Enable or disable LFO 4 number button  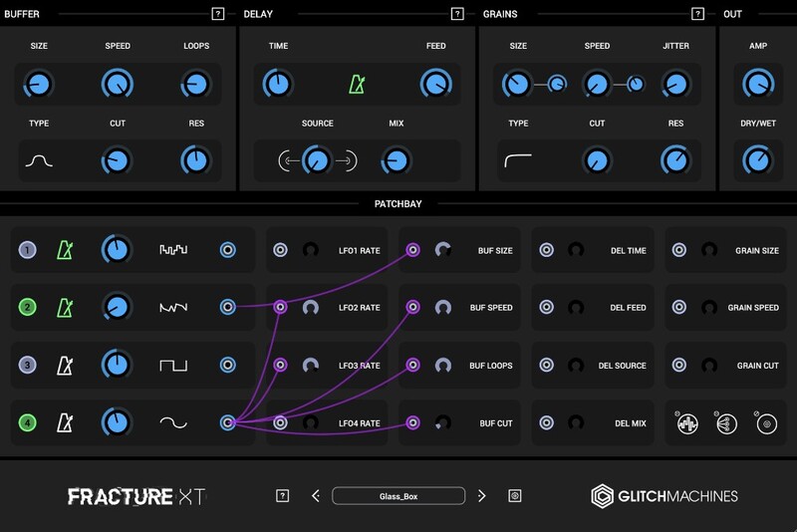point(28,422)
